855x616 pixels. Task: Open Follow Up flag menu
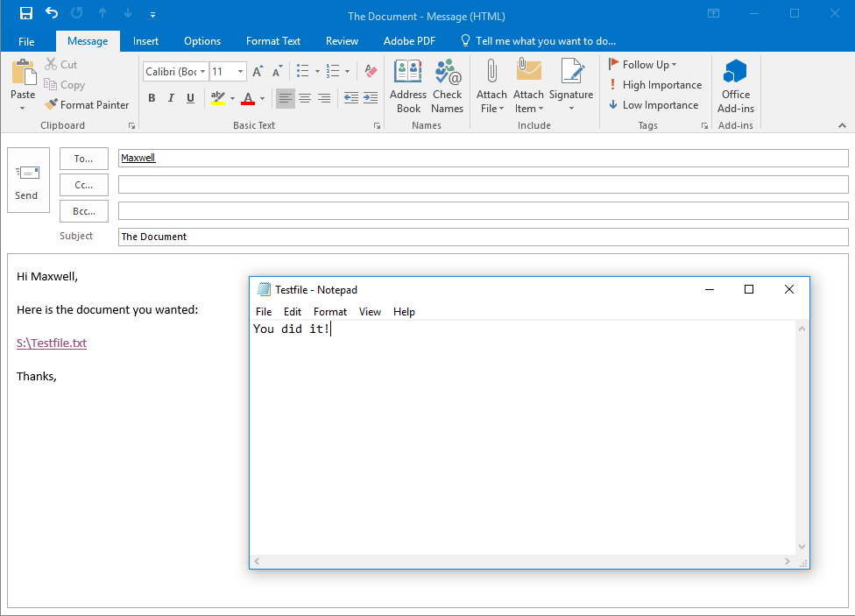pyautogui.click(x=642, y=64)
